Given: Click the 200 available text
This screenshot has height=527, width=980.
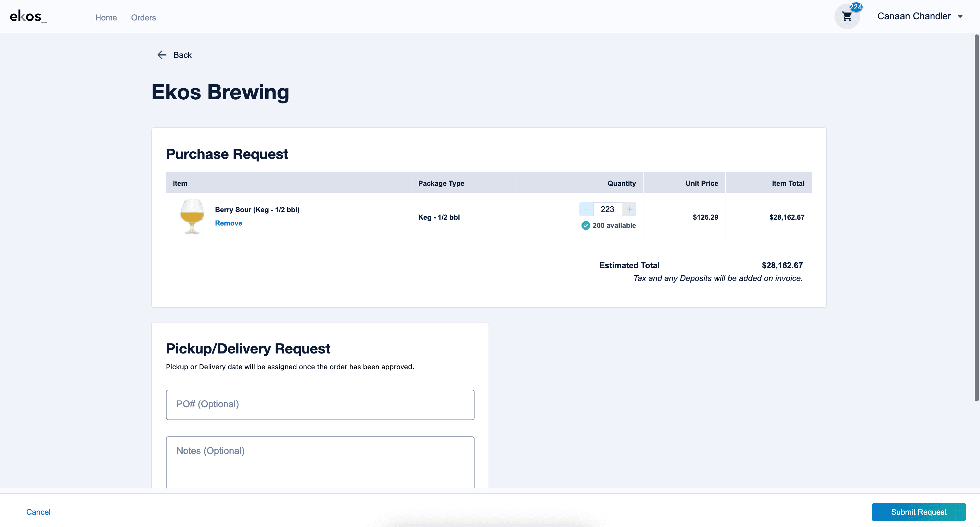Looking at the screenshot, I should click(x=614, y=226).
